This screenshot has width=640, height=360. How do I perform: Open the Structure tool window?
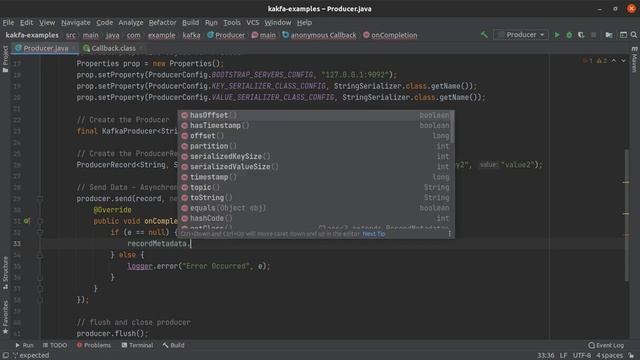click(x=5, y=273)
